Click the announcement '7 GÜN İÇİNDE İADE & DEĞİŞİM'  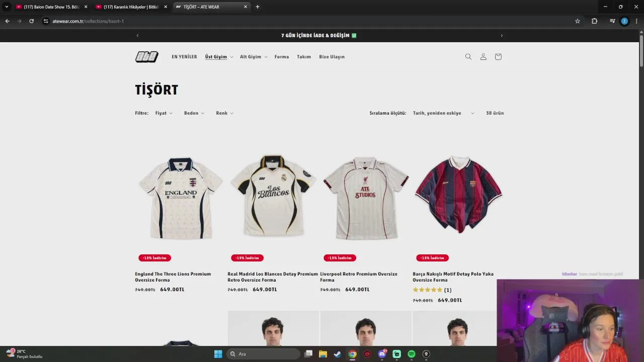[x=319, y=36]
